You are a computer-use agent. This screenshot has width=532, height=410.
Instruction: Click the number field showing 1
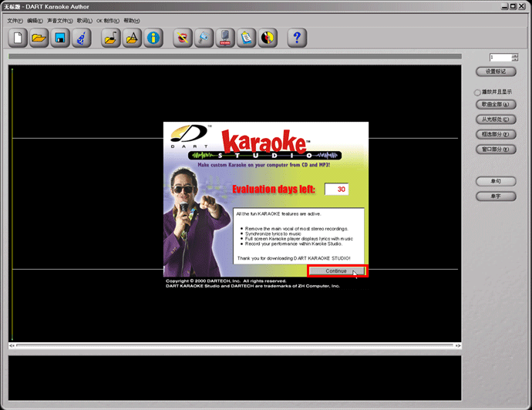[500, 57]
